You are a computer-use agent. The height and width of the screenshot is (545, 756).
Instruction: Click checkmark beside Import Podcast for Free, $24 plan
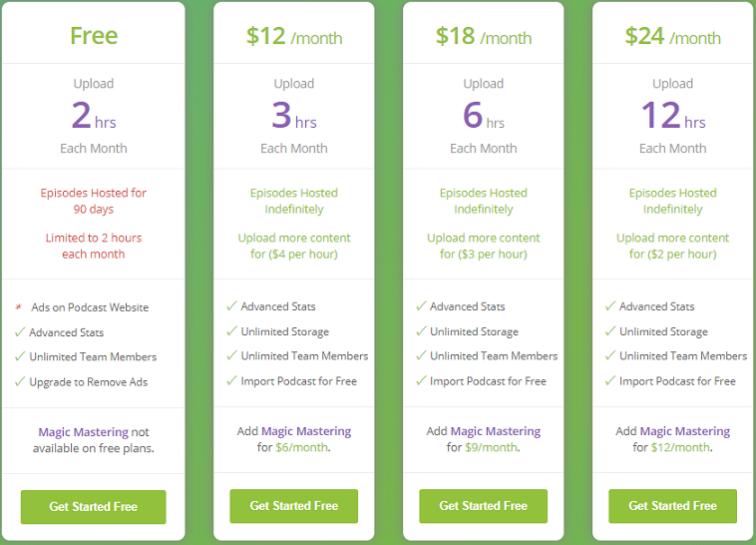click(610, 380)
